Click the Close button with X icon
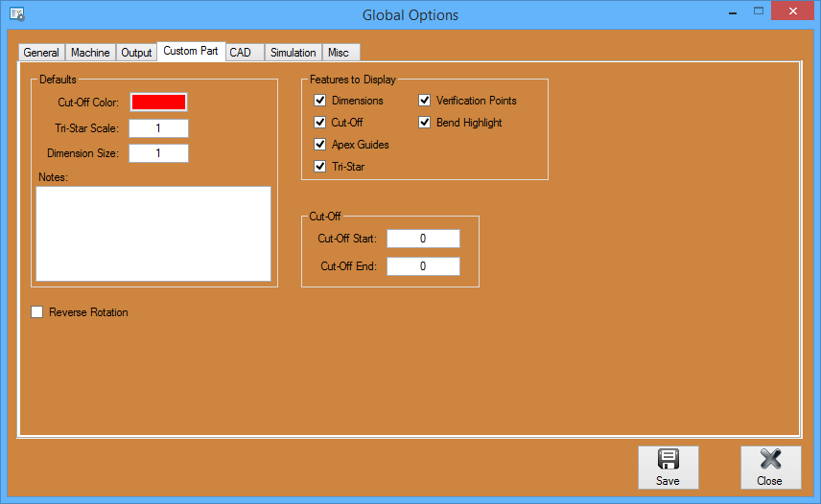The height and width of the screenshot is (504, 821). pos(771,468)
